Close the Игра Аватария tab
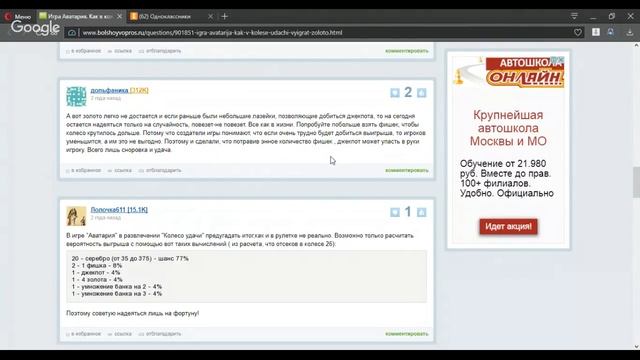The image size is (640, 360). pyautogui.click(x=119, y=16)
